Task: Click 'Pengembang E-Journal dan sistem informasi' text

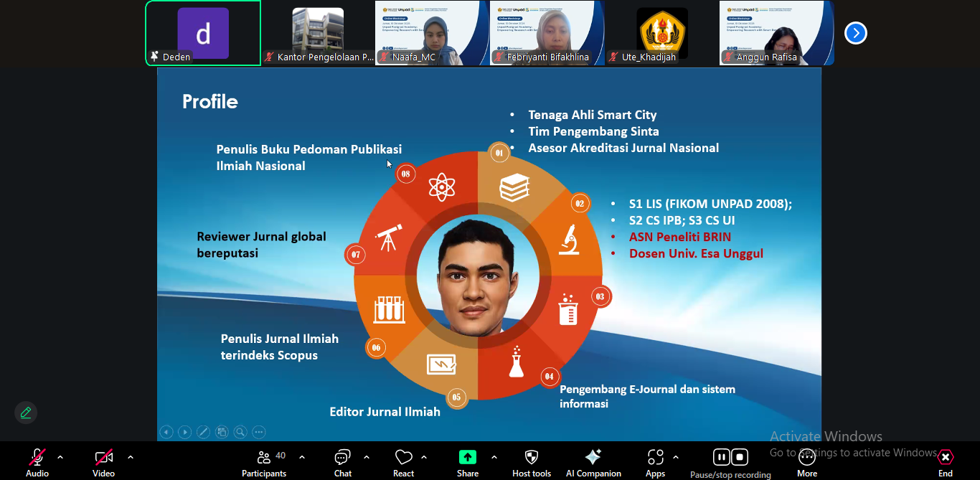Action: click(647, 396)
